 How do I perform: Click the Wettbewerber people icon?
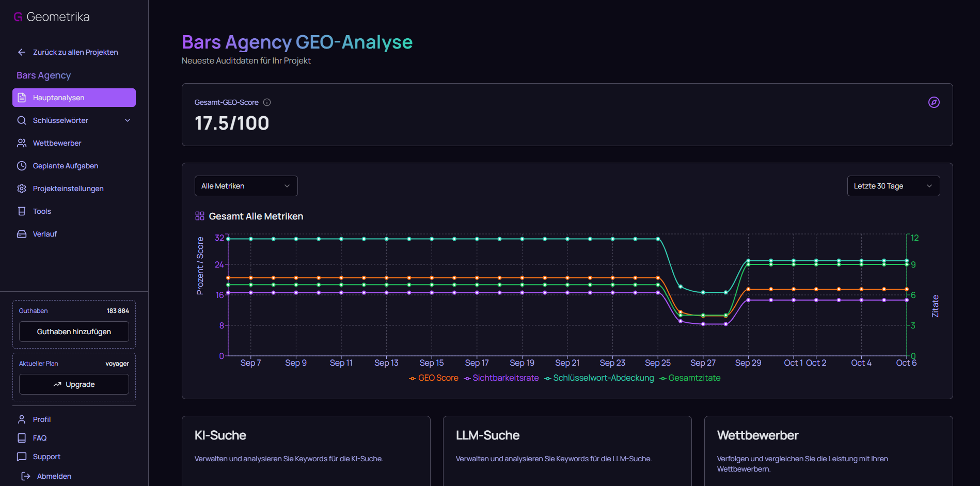tap(21, 143)
